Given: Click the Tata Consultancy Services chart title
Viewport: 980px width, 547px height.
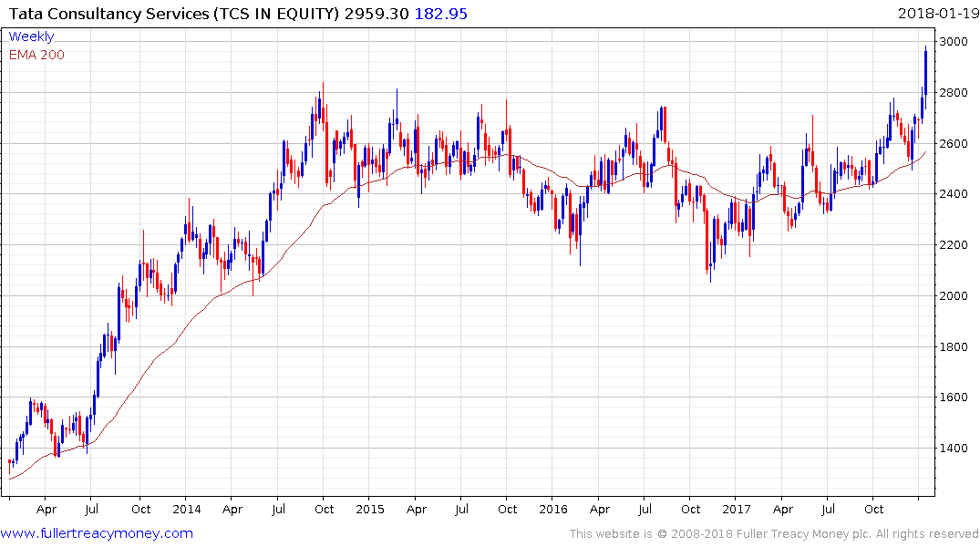Looking at the screenshot, I should [174, 14].
